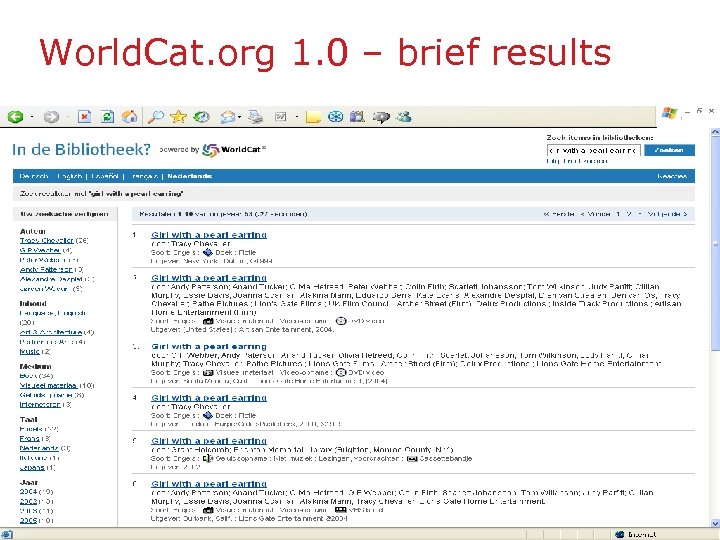Click the blue snowflake-circle toolbar icon
720x540 pixels.
click(x=336, y=117)
